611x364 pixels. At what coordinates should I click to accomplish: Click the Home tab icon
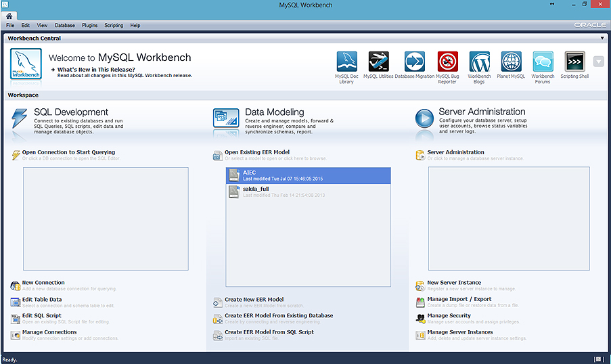coord(9,16)
